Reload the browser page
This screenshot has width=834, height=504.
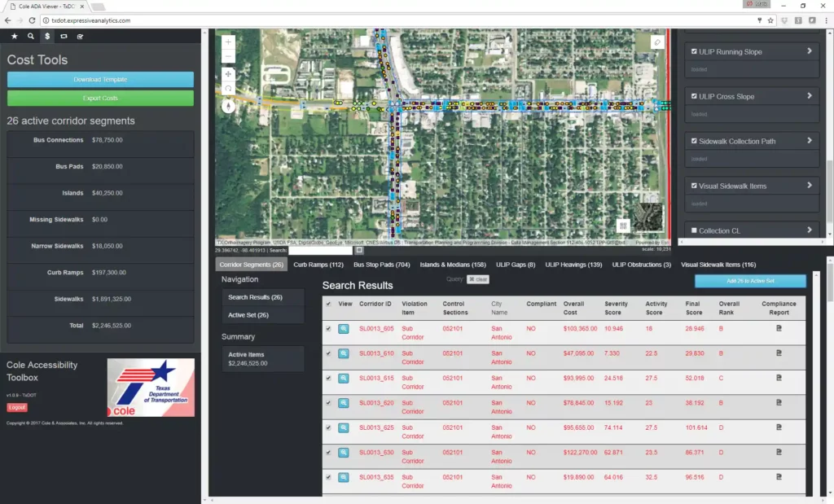[32, 20]
